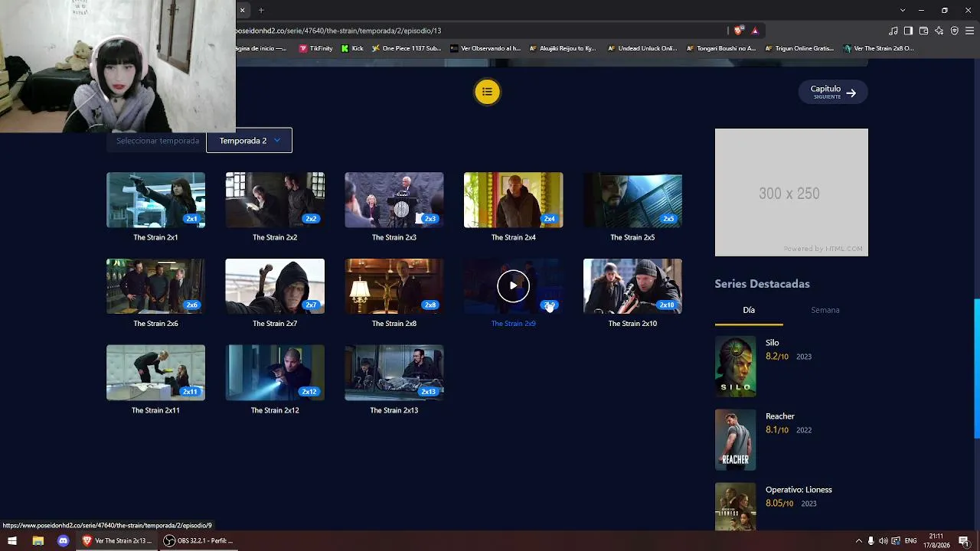This screenshot has height=551, width=980.
Task: Click the microphone tray icon
Action: tap(871, 541)
